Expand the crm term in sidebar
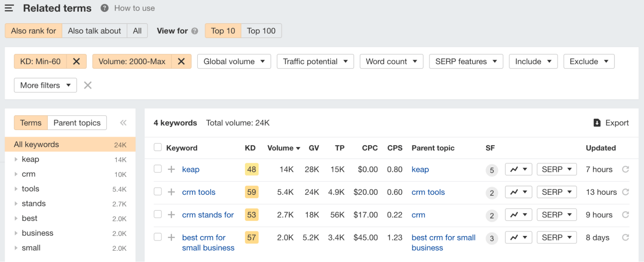This screenshot has width=644, height=262. [16, 174]
